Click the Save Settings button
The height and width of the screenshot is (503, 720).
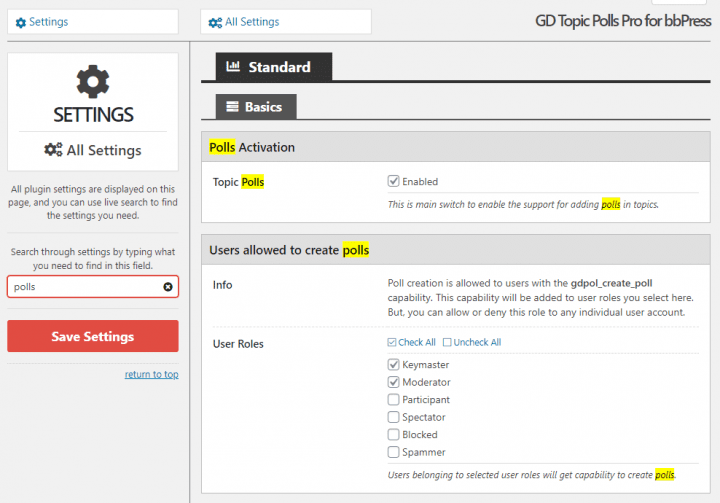93,336
